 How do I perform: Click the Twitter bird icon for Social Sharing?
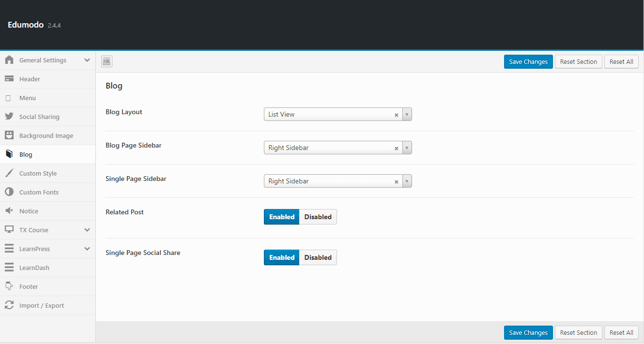[9, 117]
